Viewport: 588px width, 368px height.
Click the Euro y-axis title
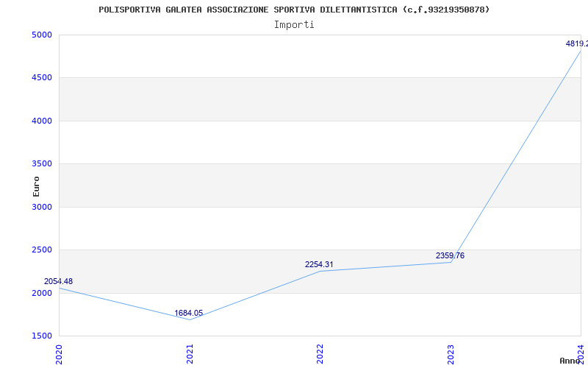point(36,186)
